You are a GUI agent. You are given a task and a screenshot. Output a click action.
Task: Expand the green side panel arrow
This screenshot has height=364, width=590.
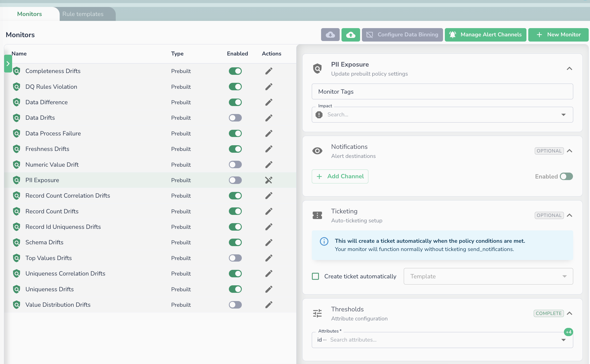[8, 64]
